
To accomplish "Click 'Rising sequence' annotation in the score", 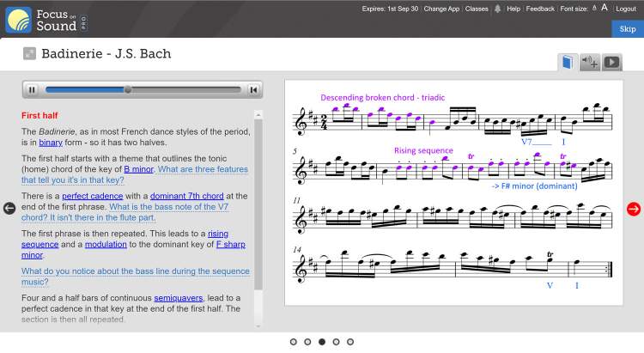I will click(423, 150).
